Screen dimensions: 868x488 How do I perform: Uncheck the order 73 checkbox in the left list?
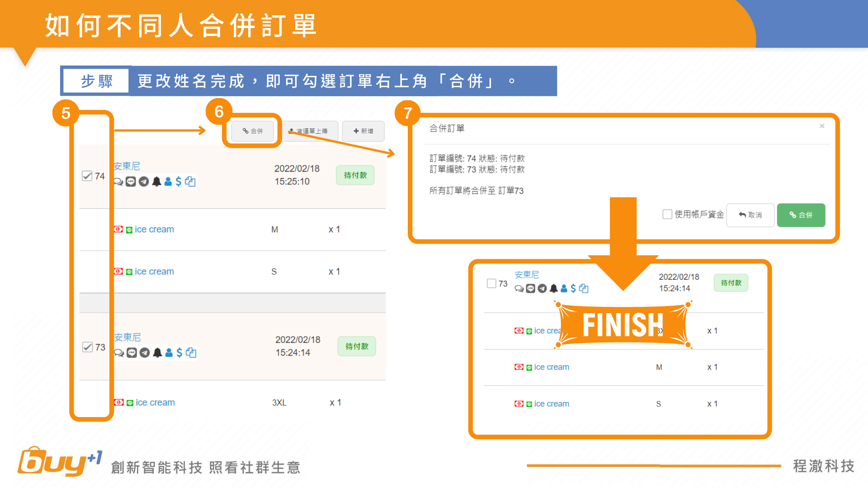[88, 347]
